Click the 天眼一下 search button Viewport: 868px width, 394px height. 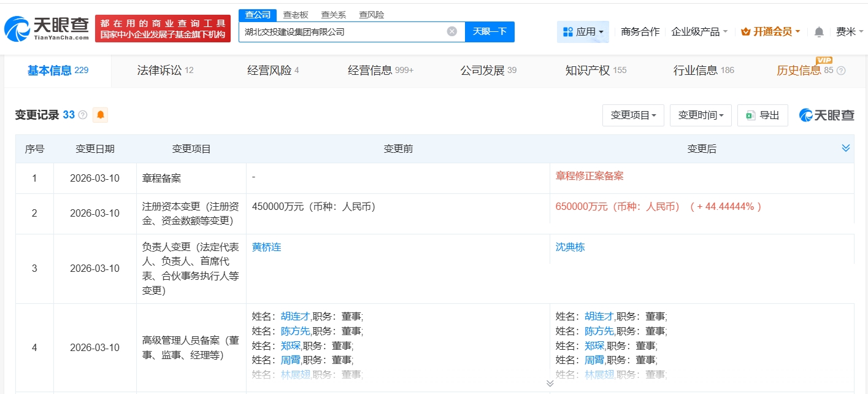pos(490,31)
